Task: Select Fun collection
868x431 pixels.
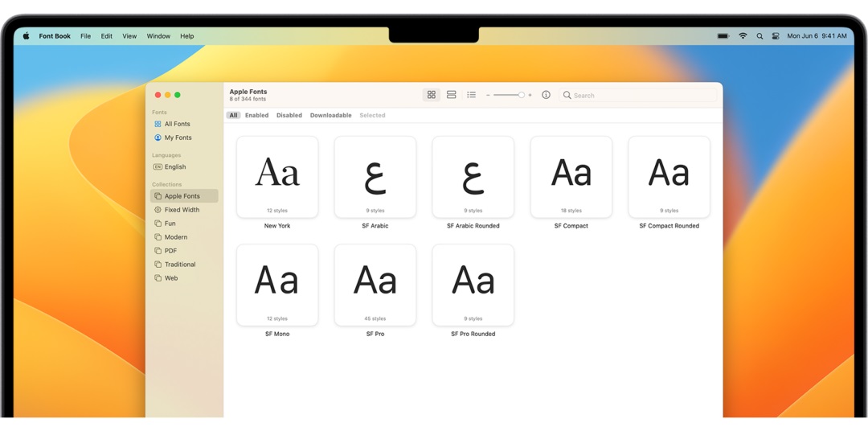Action: coord(184,224)
